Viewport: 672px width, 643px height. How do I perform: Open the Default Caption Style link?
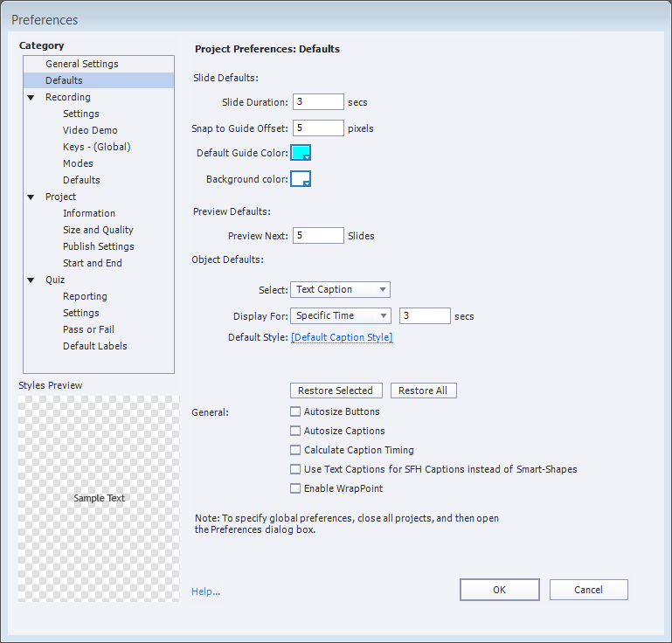342,338
